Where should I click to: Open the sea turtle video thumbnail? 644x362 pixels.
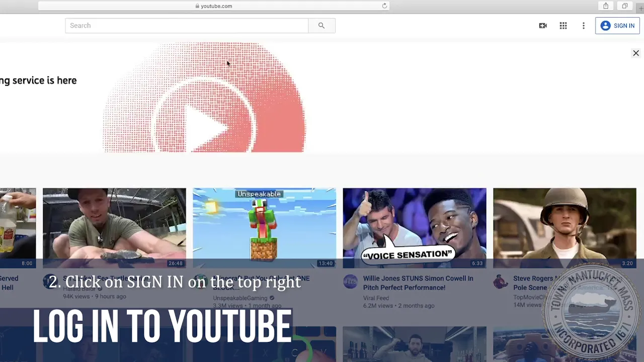click(114, 228)
